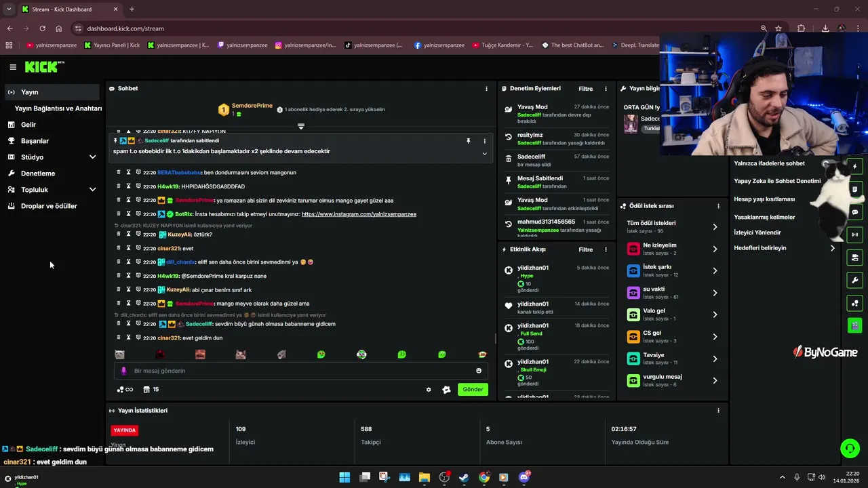Insert the first cat emote from emote row
This screenshot has height=488, width=868.
[x=119, y=354]
